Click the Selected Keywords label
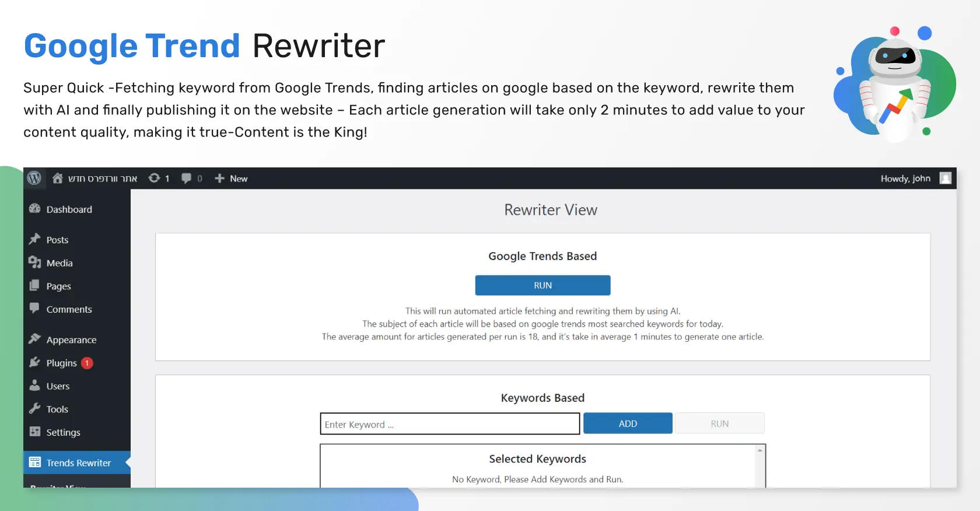The width and height of the screenshot is (980, 511). 537,459
